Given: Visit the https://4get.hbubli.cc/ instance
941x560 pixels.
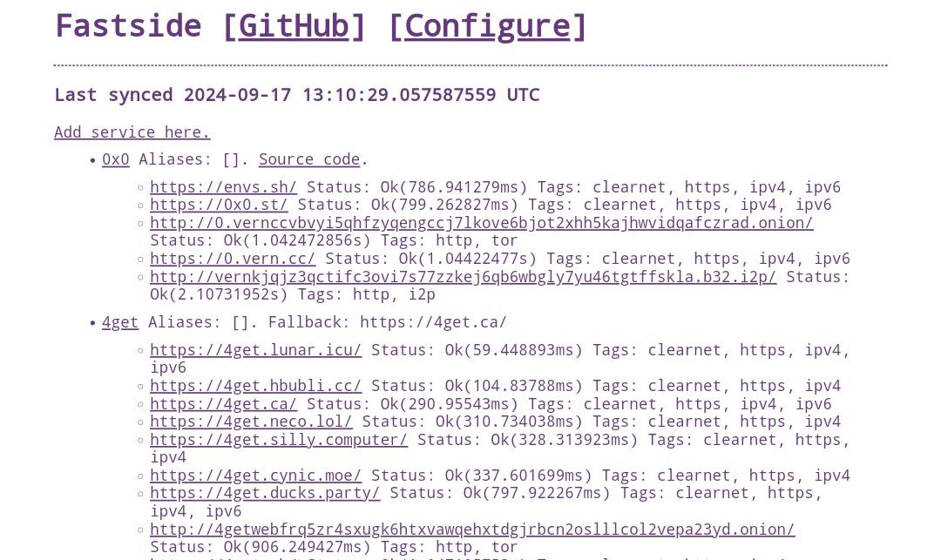Looking at the screenshot, I should point(255,386).
